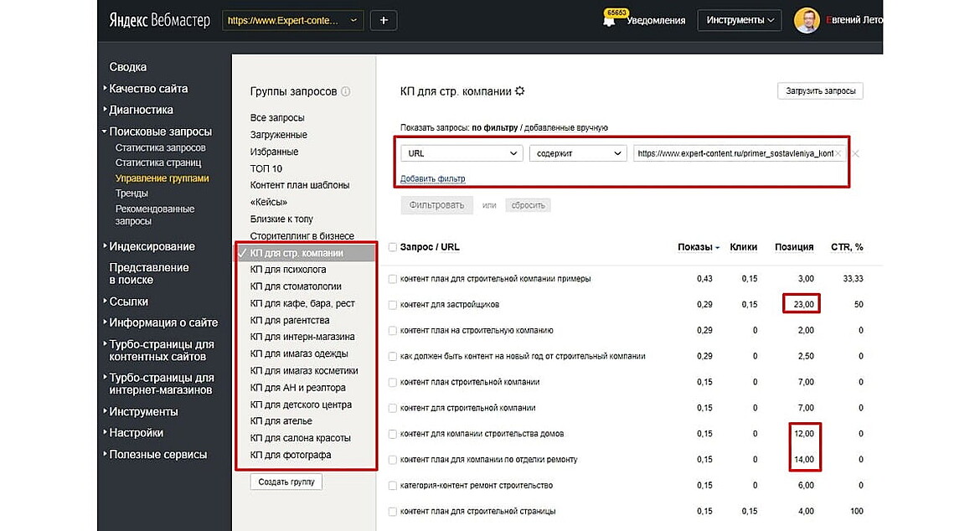Screen dimensions: 980x531
Task: Open the Инструменты dropdown in the header
Action: pos(738,20)
